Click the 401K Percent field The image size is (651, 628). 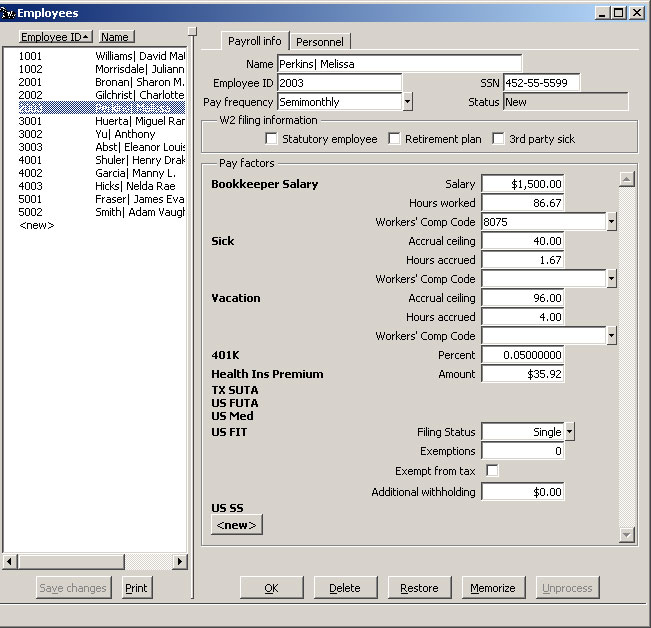coord(523,355)
